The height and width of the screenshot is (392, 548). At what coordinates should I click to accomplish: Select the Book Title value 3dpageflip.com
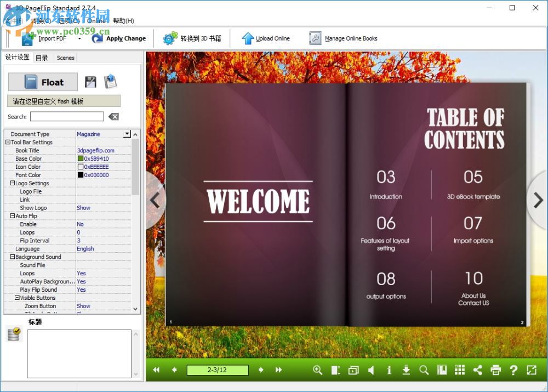[x=96, y=150]
